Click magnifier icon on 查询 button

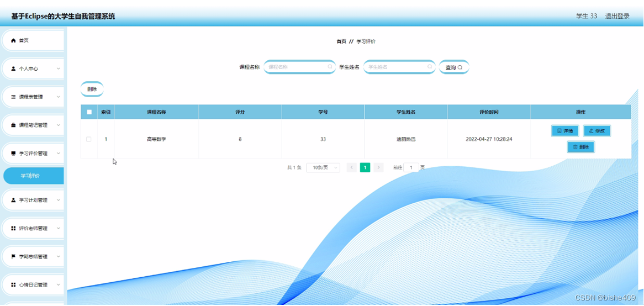point(460,67)
